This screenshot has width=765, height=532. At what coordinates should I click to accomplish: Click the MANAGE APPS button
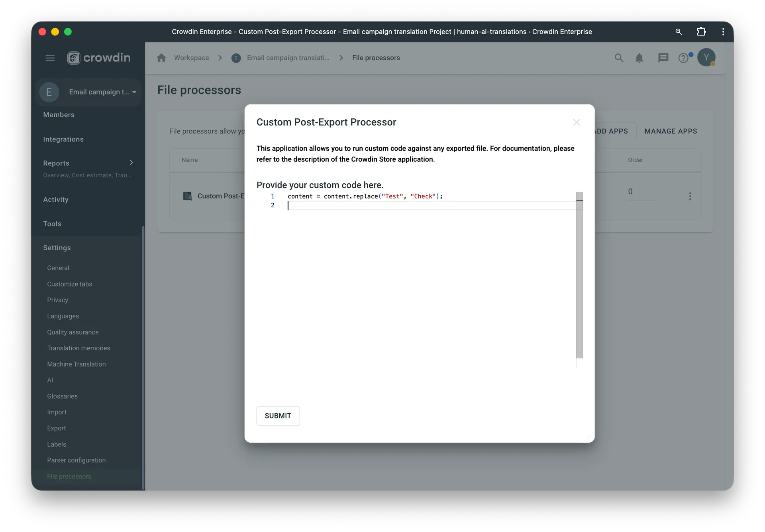(671, 131)
